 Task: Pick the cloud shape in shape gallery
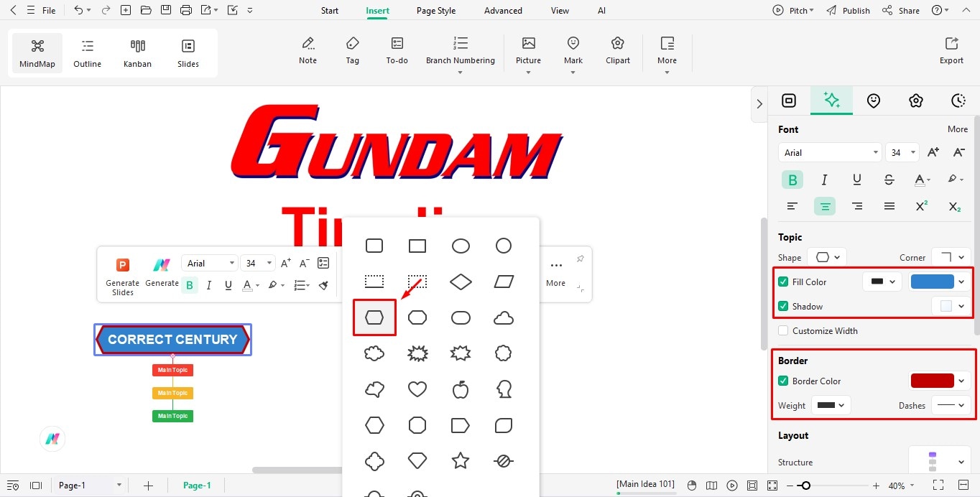(504, 317)
